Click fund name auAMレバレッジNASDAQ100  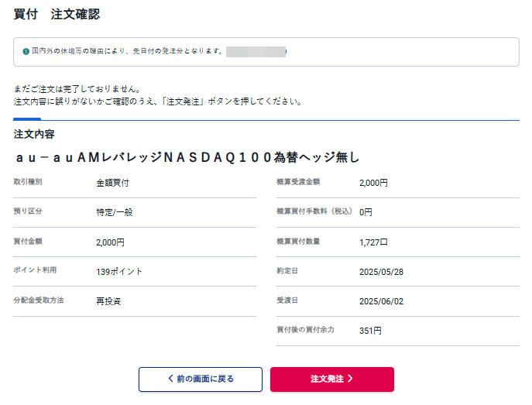(187, 157)
